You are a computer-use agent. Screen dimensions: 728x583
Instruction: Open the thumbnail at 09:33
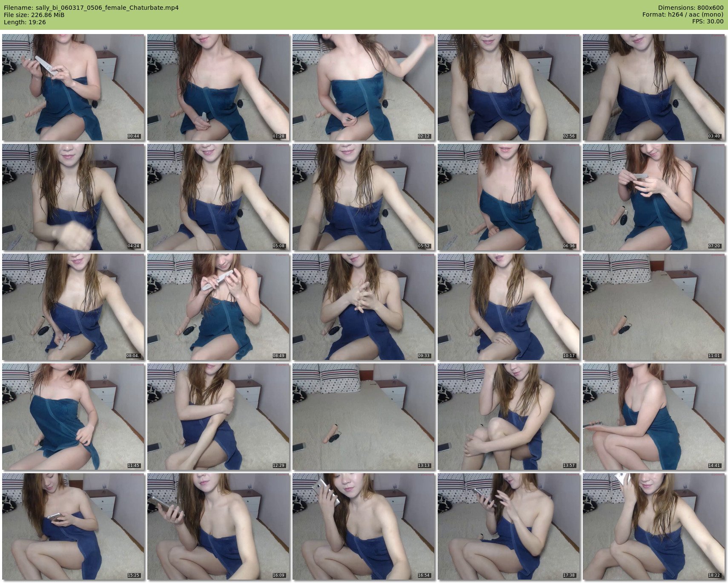[364, 307]
